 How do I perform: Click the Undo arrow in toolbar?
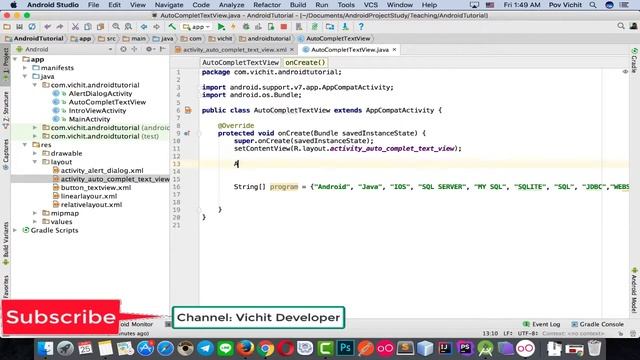click(47, 27)
